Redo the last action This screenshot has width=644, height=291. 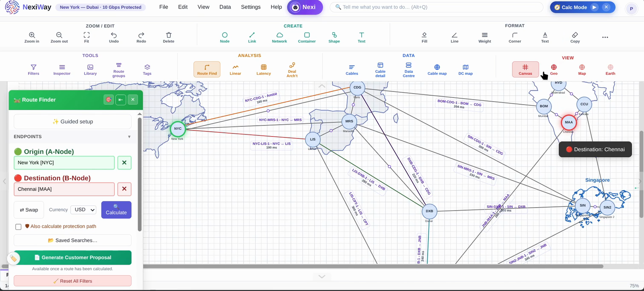[x=141, y=37]
